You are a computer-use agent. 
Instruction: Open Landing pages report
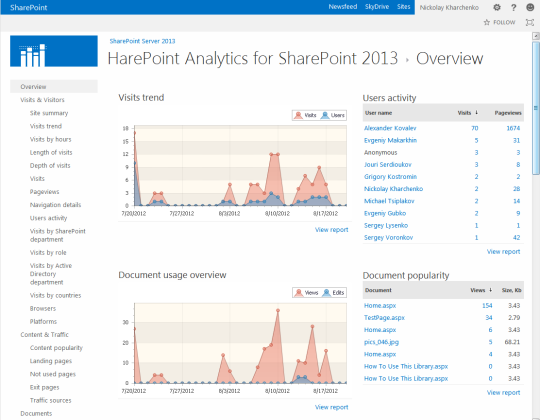pyautogui.click(x=51, y=361)
